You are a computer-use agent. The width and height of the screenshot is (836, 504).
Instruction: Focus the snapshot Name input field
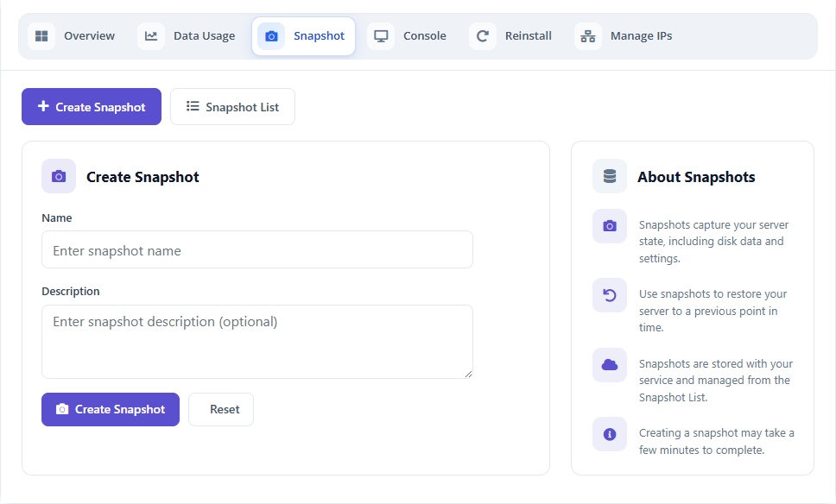pos(257,249)
